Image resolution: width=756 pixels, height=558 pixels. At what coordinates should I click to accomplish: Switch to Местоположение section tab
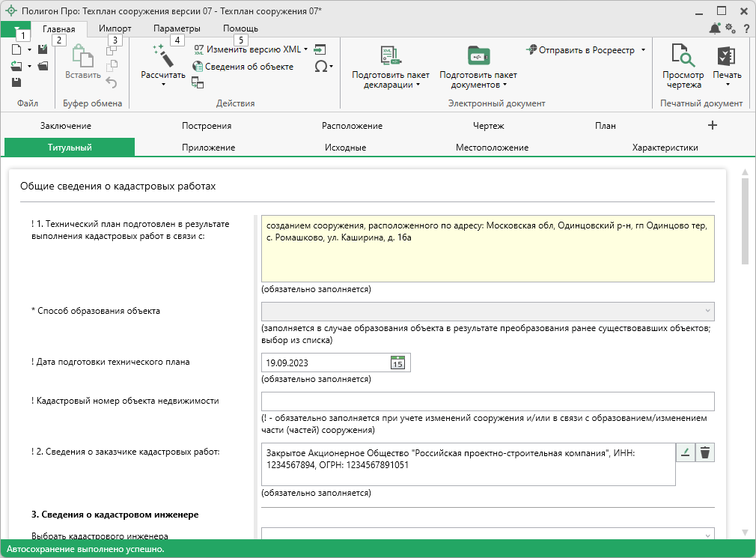(x=492, y=148)
